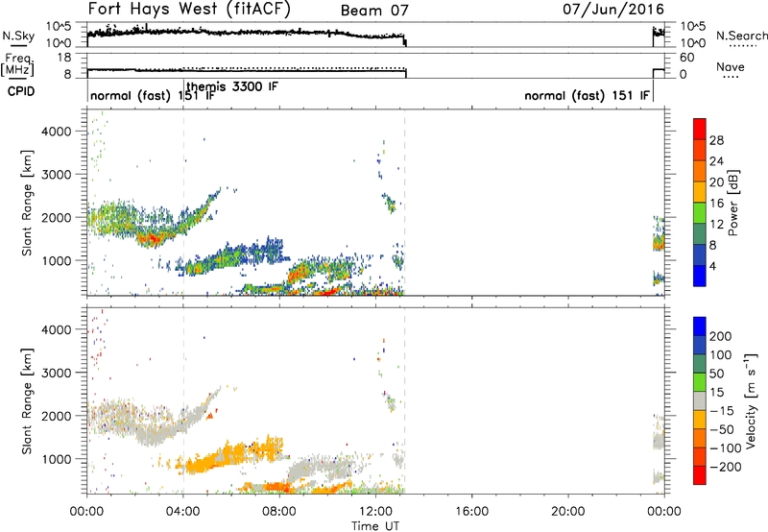
Task: Click the 'N.Search' legend label
Action: click(x=741, y=36)
